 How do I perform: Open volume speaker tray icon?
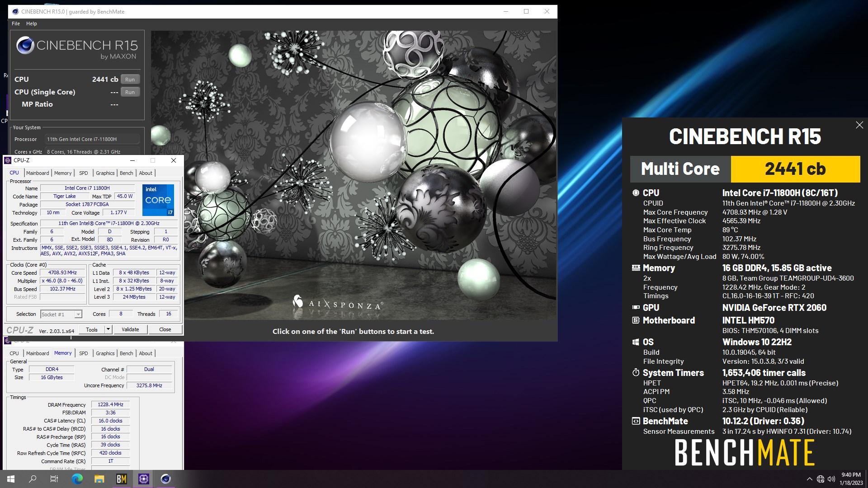tap(831, 479)
